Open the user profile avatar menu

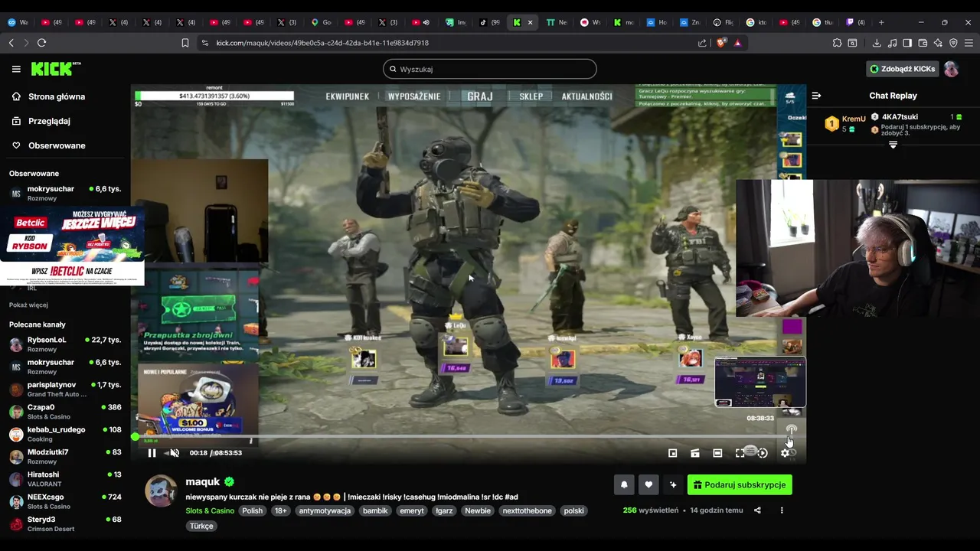[x=951, y=69]
